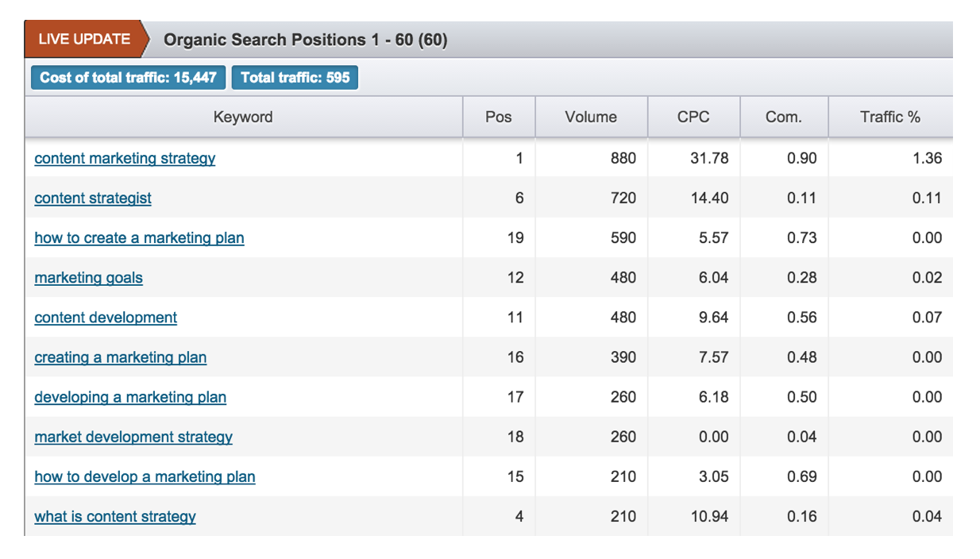980x559 pixels.
Task: Open the content marketing strategy keyword link
Action: tap(125, 158)
